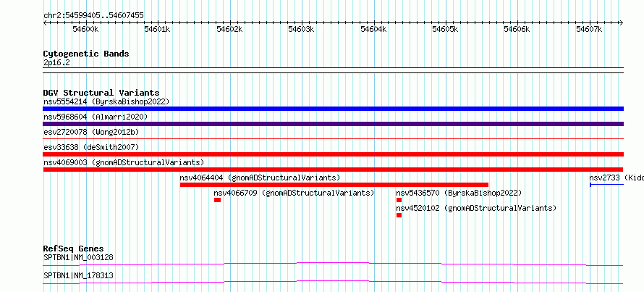Click the 54601k ruler tick
The width and height of the screenshot is (644, 292).
tap(158, 29)
